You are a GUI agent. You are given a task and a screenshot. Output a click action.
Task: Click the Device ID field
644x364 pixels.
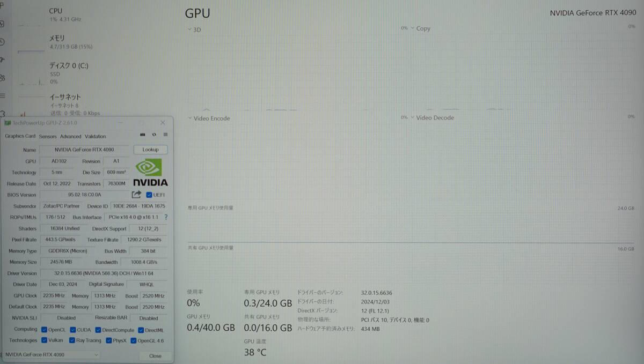138,206
